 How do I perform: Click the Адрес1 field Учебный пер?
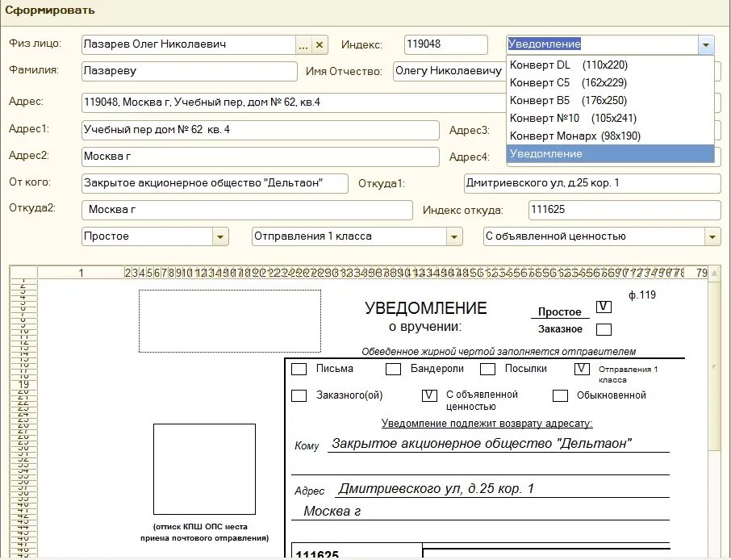coord(260,130)
